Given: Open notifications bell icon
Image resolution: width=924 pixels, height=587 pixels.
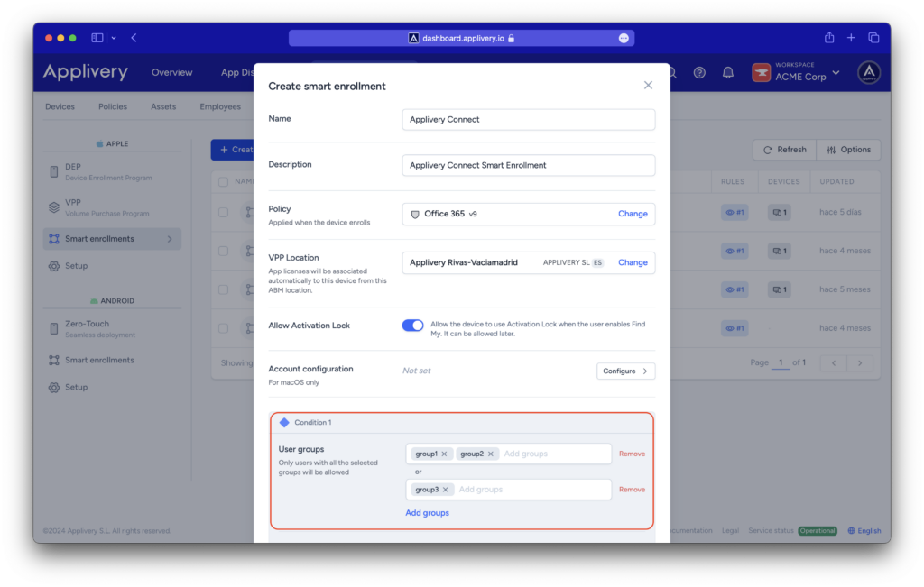Looking at the screenshot, I should click(x=728, y=72).
